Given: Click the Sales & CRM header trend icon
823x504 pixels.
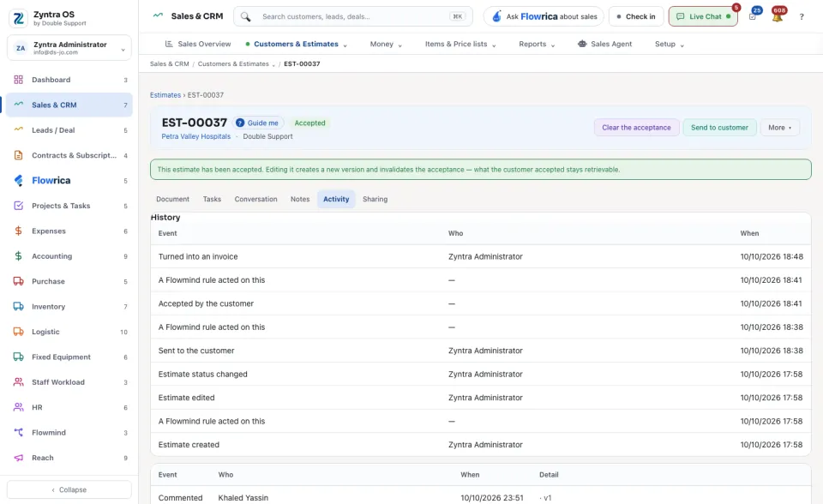Looking at the screenshot, I should [158, 15].
